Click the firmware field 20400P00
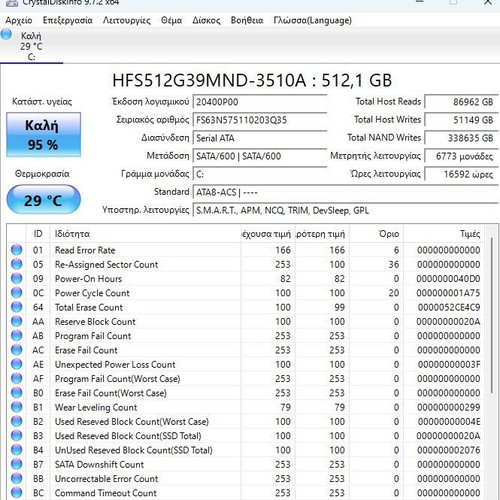The height and width of the screenshot is (500, 500). (x=260, y=102)
